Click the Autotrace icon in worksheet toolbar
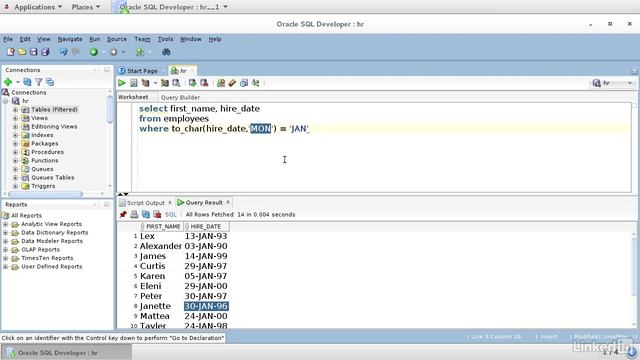640x360 pixels. pyautogui.click(x=164, y=83)
